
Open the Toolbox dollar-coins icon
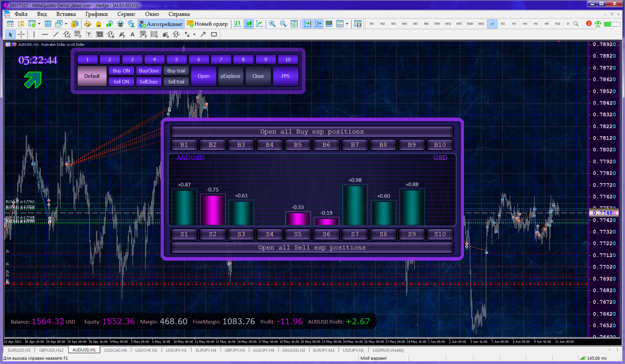click(75, 24)
